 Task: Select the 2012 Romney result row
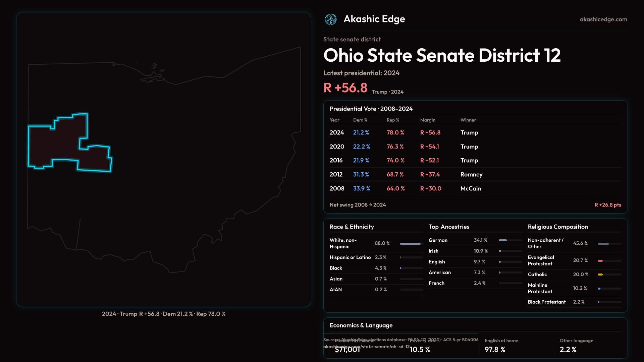tap(475, 175)
